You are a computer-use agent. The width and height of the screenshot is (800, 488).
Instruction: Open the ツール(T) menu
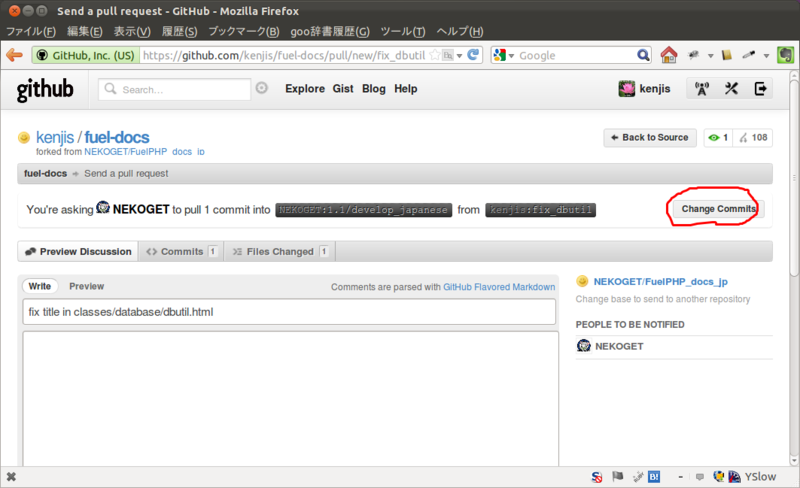click(x=403, y=32)
